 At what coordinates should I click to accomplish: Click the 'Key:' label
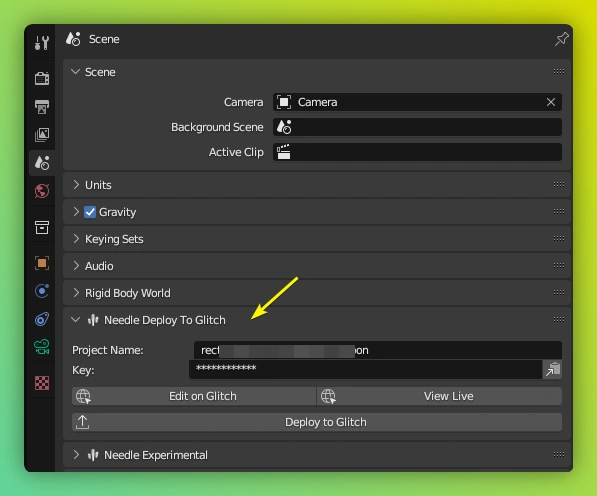(x=83, y=370)
